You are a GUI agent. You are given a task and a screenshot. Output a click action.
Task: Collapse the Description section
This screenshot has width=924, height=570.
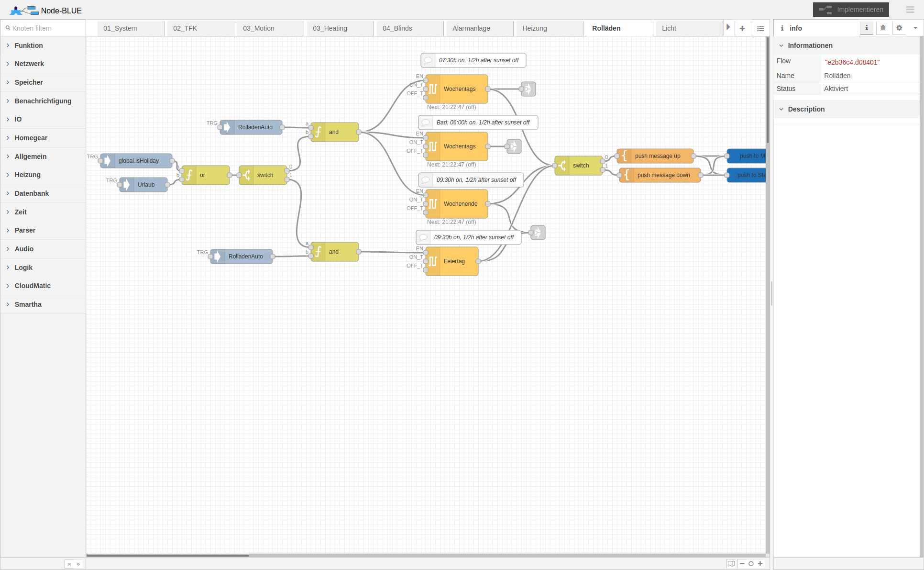847,109
